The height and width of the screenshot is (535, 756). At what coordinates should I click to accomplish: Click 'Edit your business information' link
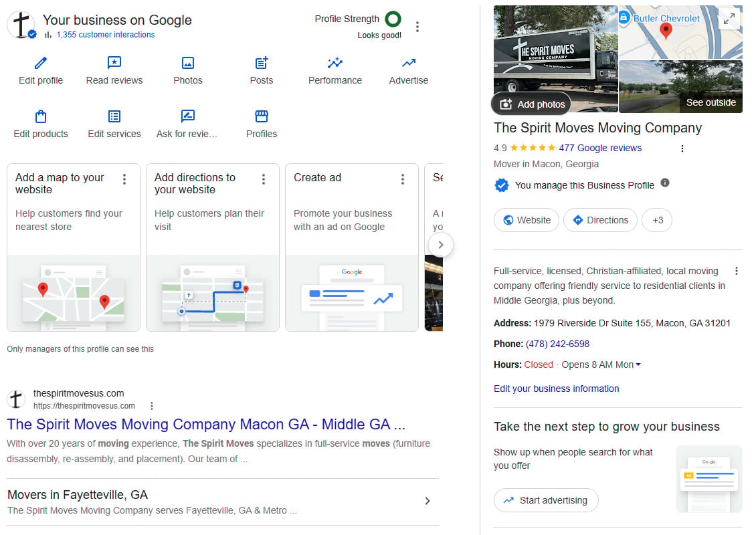coord(557,389)
